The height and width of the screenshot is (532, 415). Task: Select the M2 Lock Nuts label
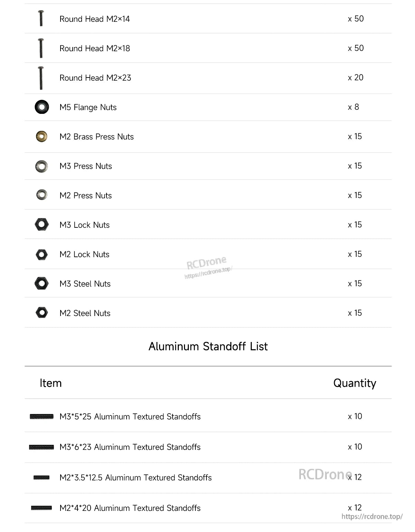pos(84,254)
